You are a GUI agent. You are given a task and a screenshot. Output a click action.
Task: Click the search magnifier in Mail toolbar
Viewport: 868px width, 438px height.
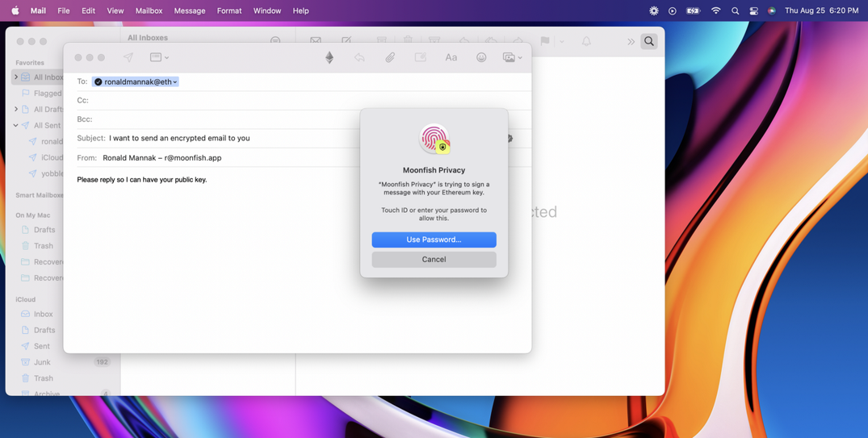click(x=649, y=41)
